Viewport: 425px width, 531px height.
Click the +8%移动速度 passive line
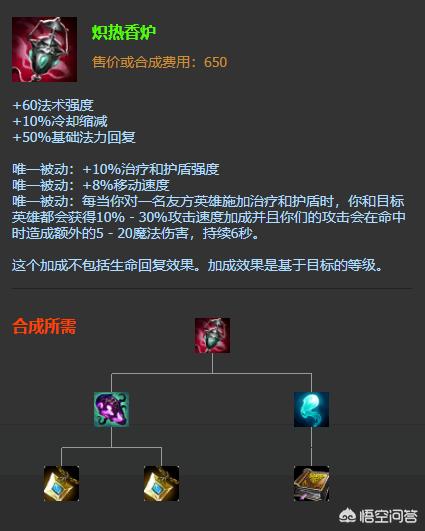tap(91, 185)
